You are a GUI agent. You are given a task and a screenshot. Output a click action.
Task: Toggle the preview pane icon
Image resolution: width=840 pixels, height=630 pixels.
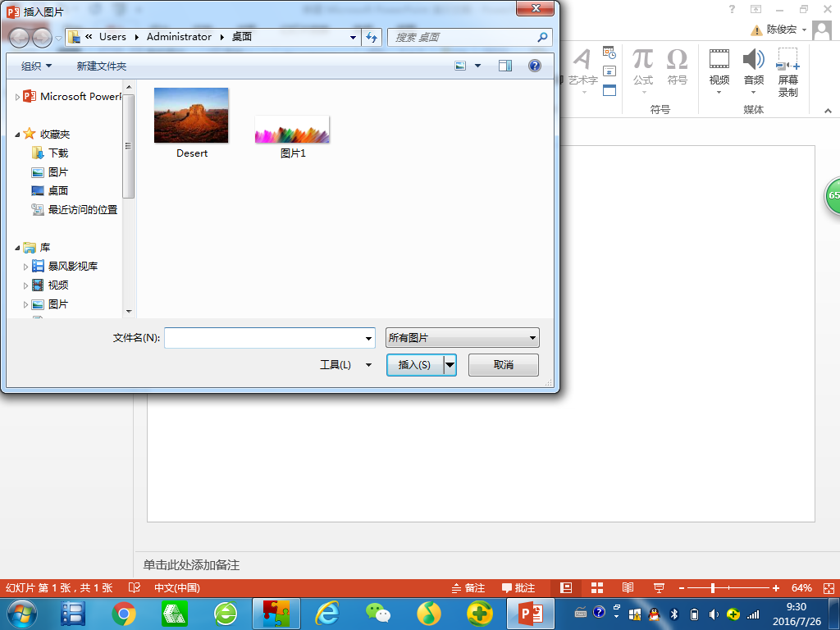pos(505,66)
